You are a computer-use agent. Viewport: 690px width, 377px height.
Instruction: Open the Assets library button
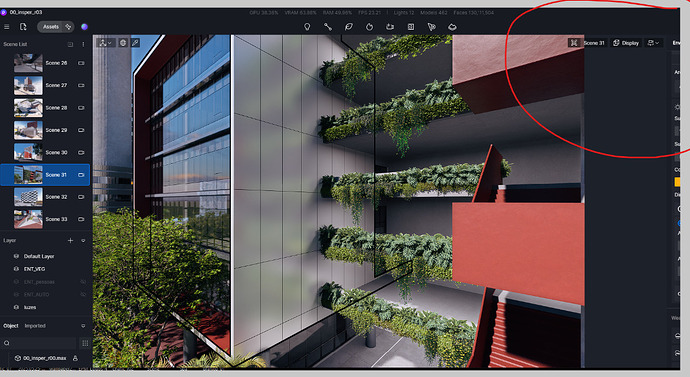55,27
